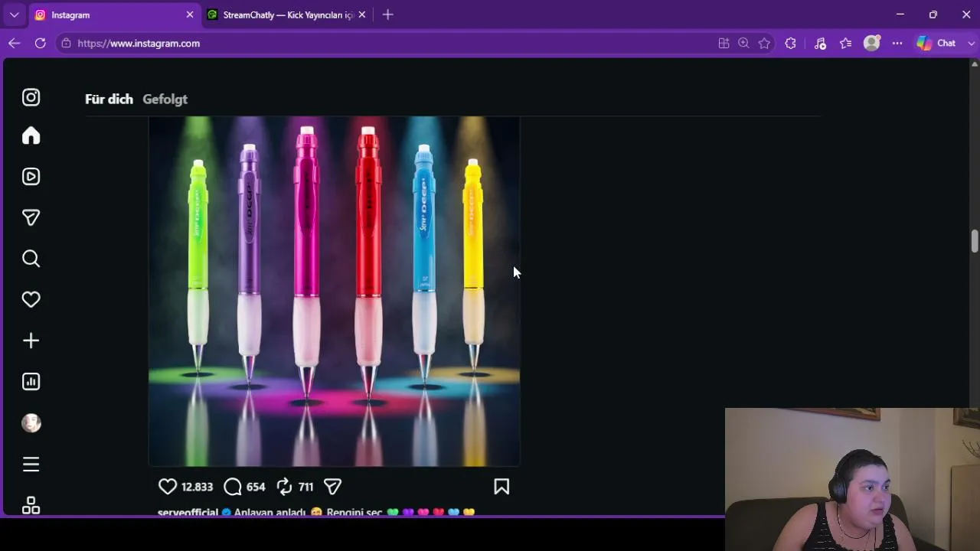The image size is (980, 551).
Task: Open Reels from the Instagram sidebar
Action: coord(31,177)
